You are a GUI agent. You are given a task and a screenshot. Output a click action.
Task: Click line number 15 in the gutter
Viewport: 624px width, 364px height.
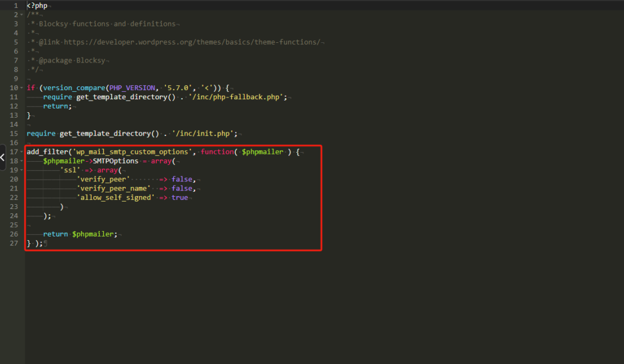[x=13, y=134]
